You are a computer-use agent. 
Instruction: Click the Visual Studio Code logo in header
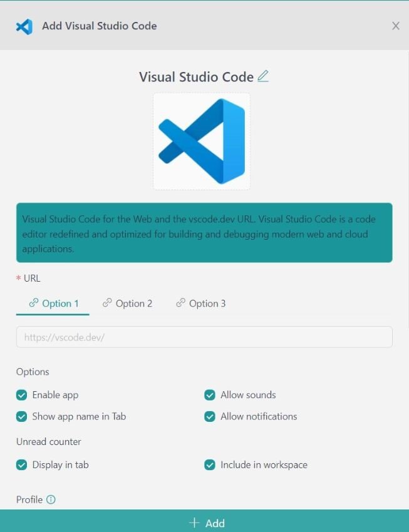[x=24, y=26]
